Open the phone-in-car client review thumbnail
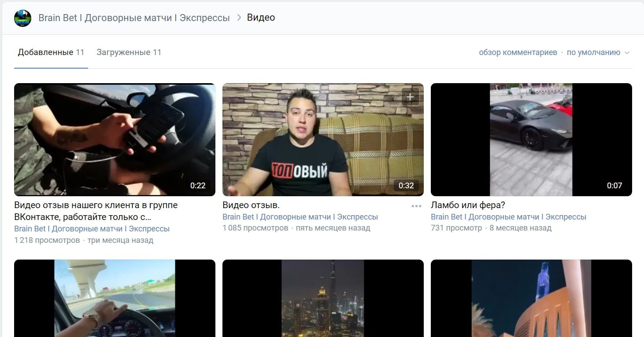Viewport: 644px width, 337px height. point(115,139)
